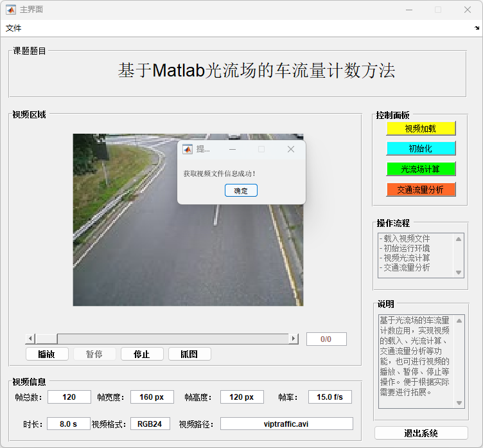The image size is (483, 448).
Task: Click the MATLAB icon in the dialog title
Action: (x=187, y=149)
